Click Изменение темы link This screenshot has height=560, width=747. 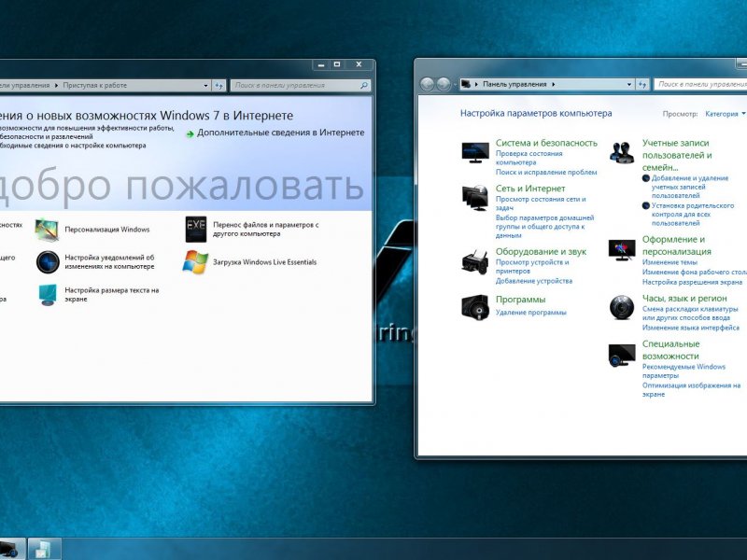tap(669, 262)
